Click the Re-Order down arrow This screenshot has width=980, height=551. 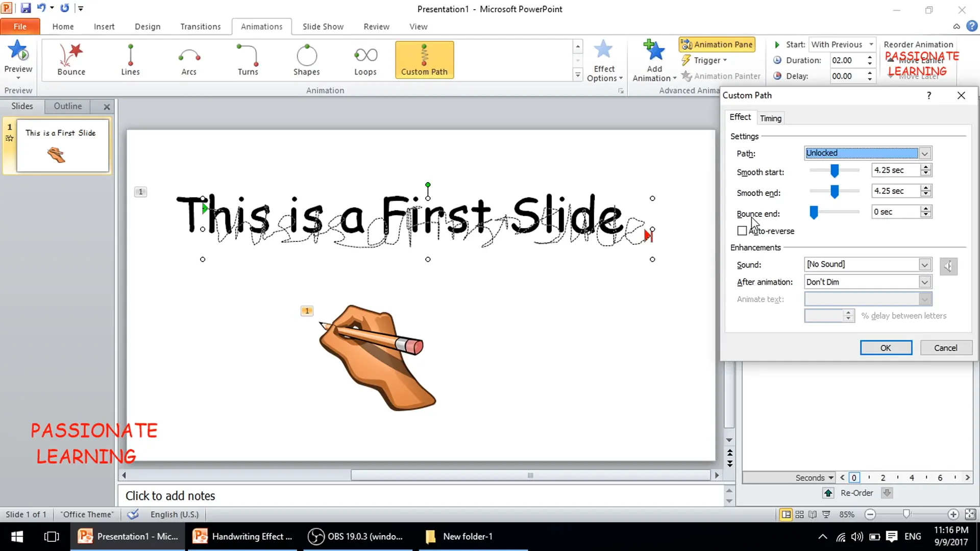887,493
